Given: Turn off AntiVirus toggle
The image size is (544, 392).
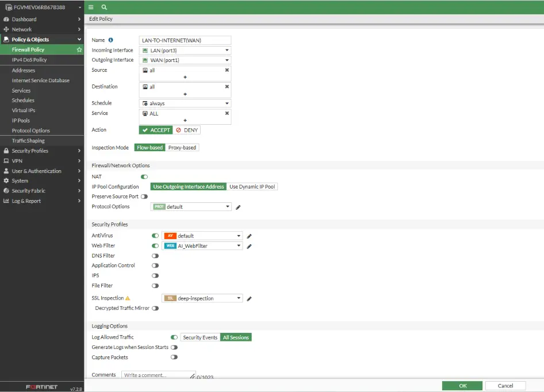Looking at the screenshot, I should (x=155, y=236).
